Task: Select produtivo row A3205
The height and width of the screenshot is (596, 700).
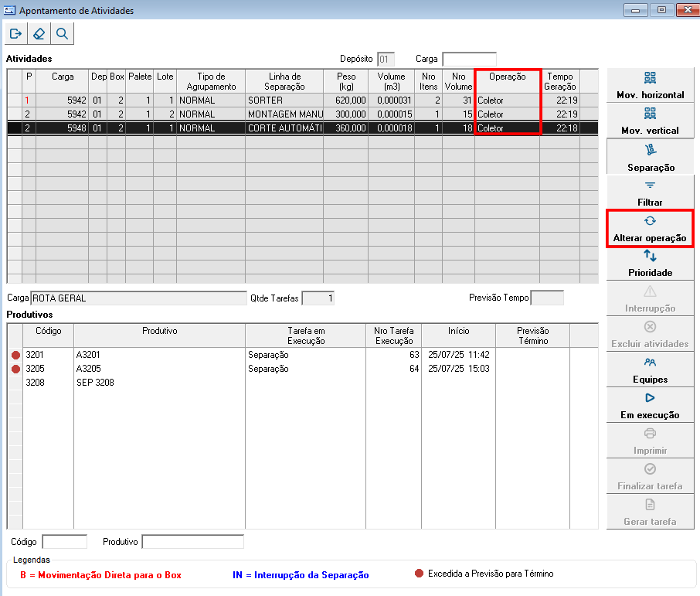Action: 302,369
